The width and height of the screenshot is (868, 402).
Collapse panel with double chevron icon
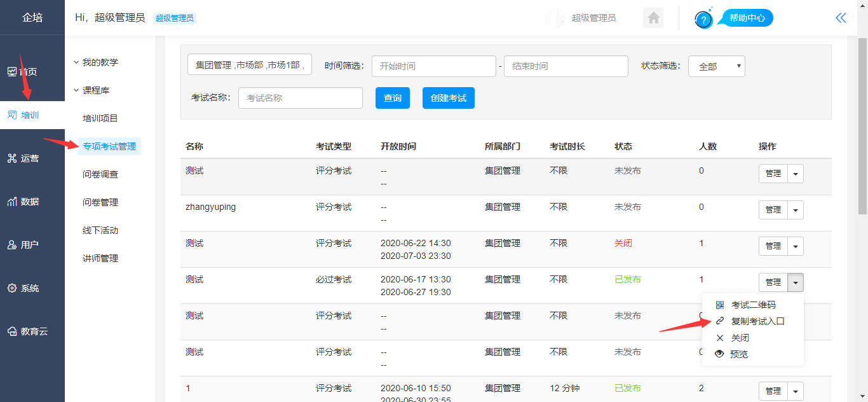[841, 18]
